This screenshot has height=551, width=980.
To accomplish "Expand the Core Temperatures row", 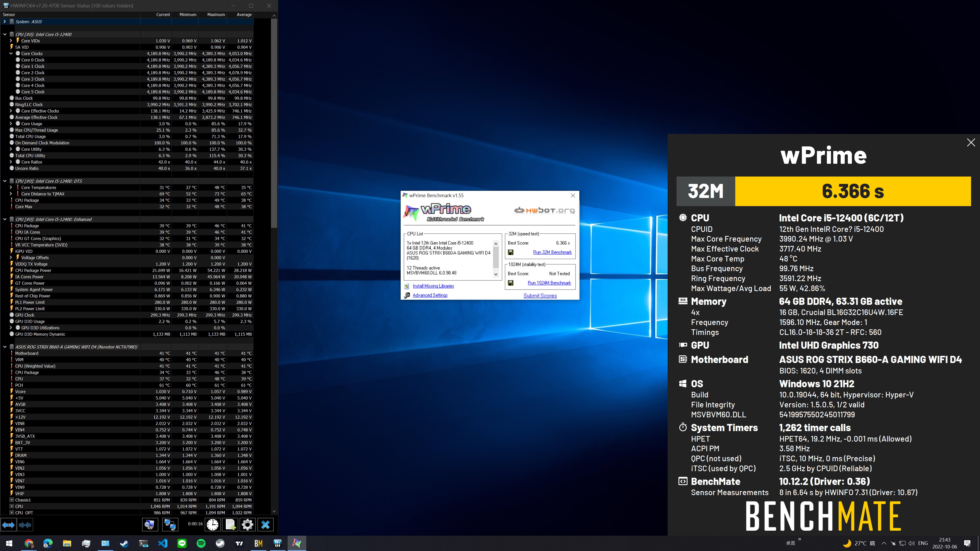I will point(11,187).
